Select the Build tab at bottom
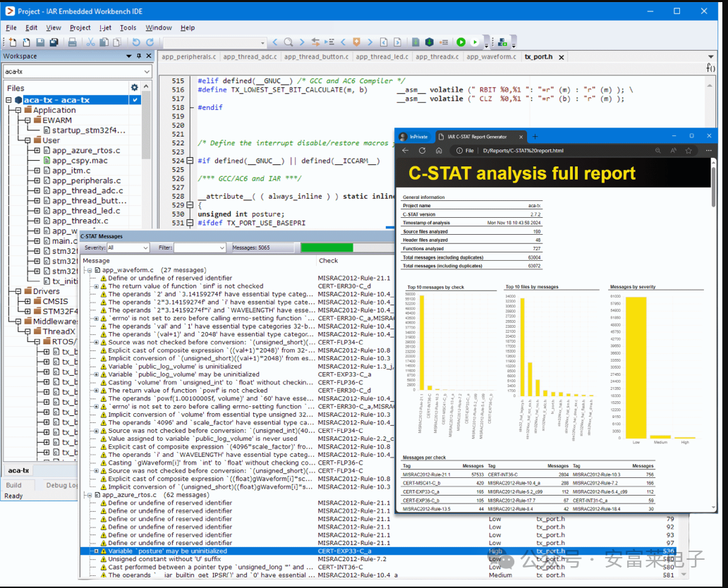This screenshot has width=728, height=588. click(x=13, y=485)
